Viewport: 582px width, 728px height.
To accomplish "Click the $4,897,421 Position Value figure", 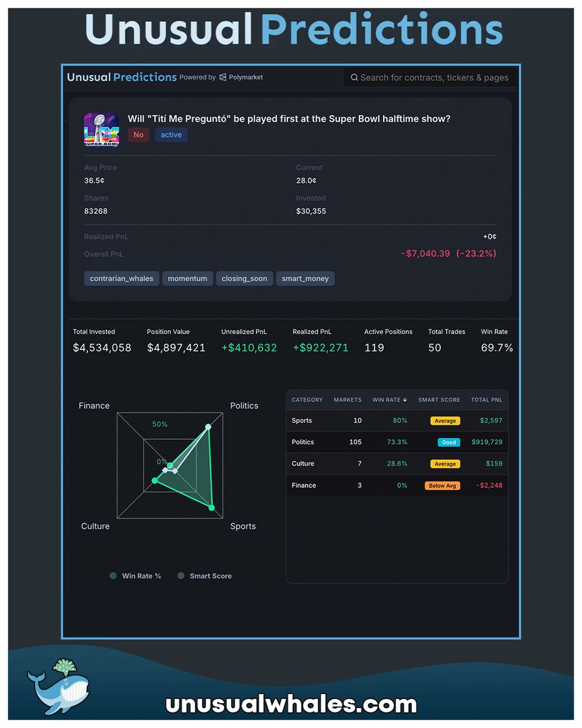I will [176, 348].
